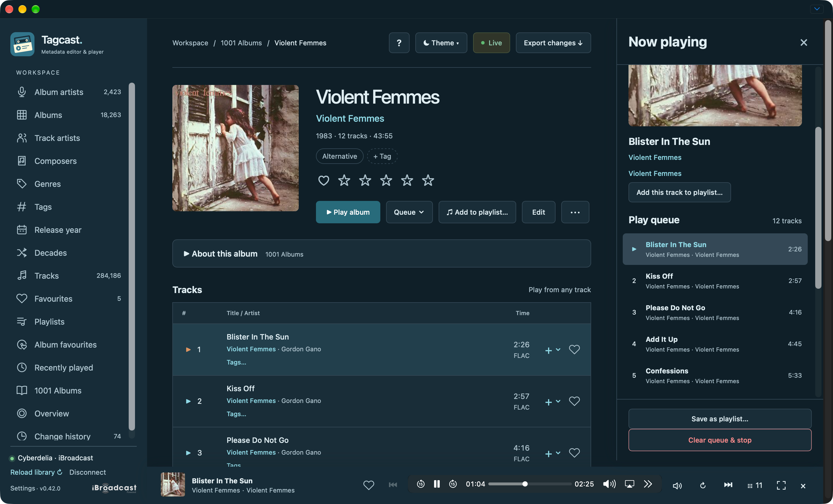Open the add menu for Blister In The Sun
This screenshot has width=833, height=504.
[553, 350]
